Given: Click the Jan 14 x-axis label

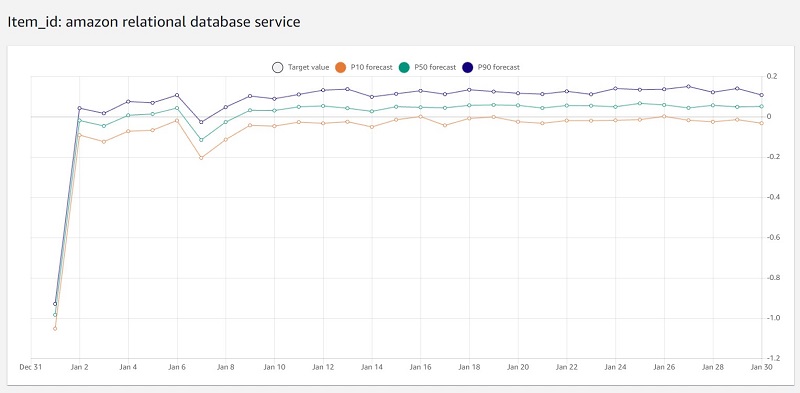Looking at the screenshot, I should (x=372, y=367).
